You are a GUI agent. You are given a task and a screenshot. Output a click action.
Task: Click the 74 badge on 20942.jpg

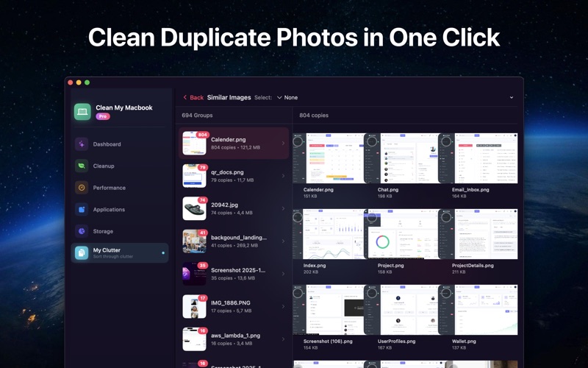point(203,200)
